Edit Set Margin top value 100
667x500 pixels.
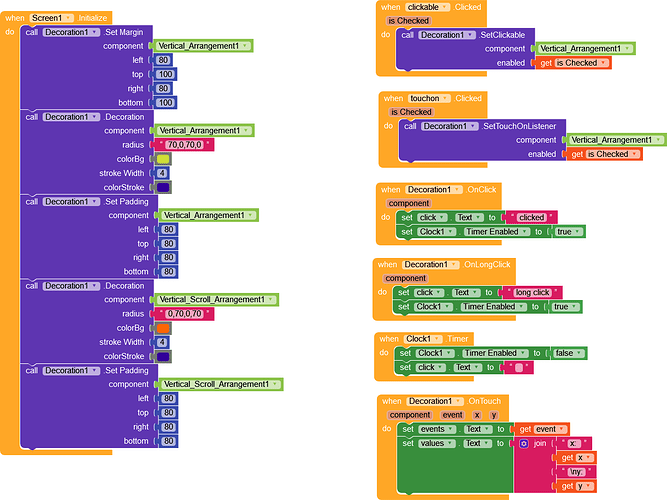[165, 74]
